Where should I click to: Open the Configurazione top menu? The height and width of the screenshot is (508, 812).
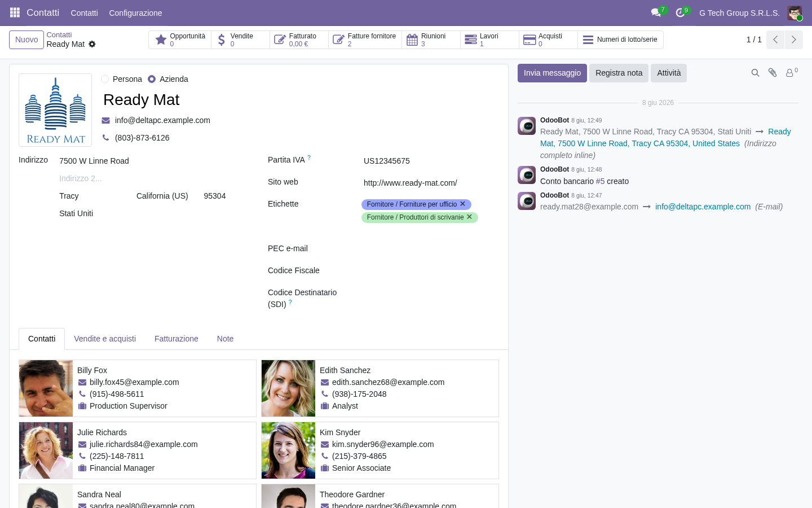pyautogui.click(x=135, y=13)
